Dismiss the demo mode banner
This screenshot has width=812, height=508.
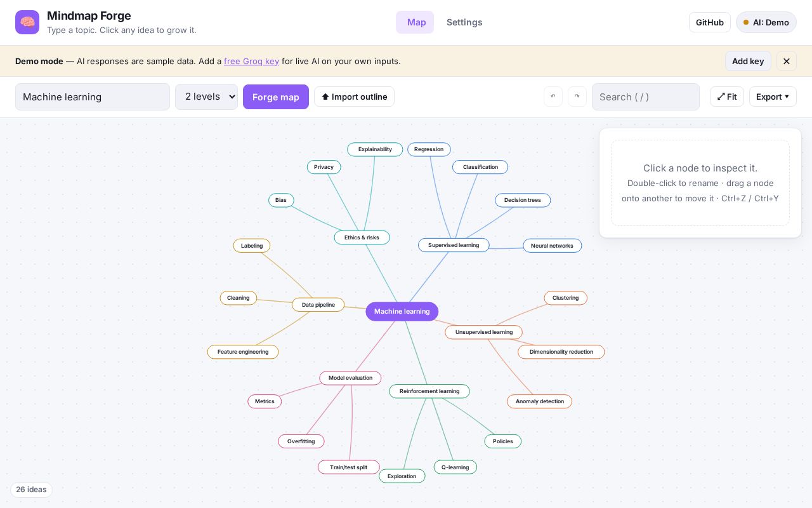coord(786,61)
